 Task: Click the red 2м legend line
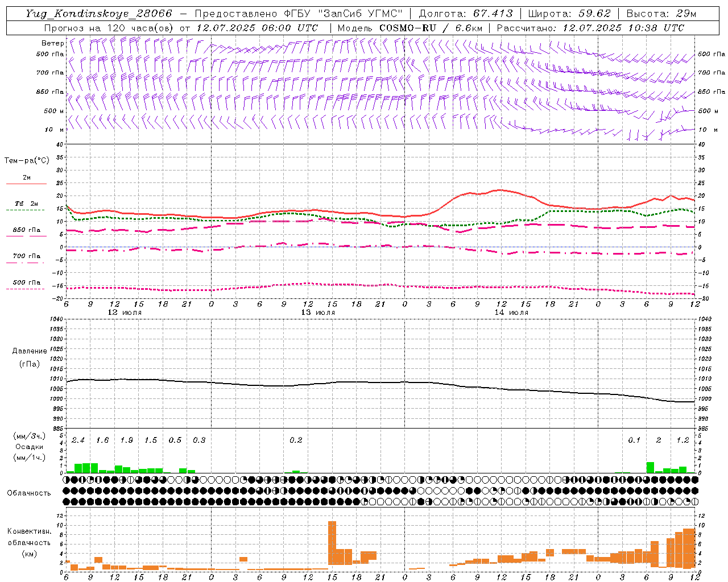26,184
